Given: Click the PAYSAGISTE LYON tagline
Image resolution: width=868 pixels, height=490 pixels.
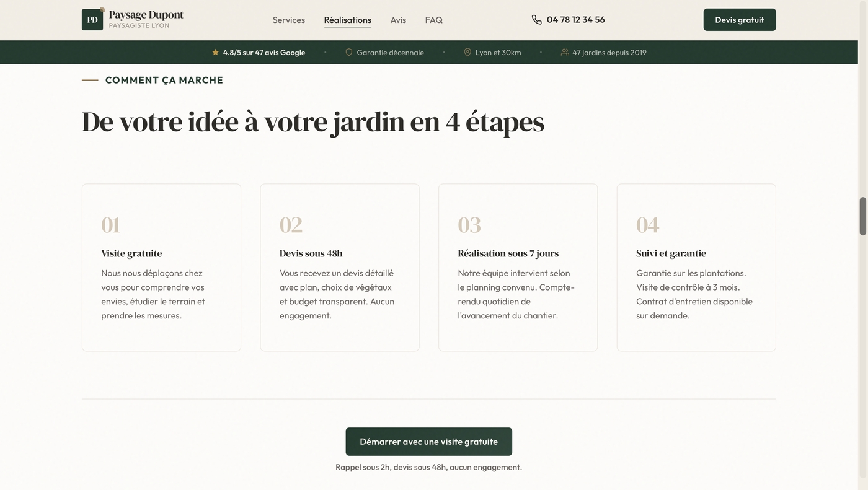Looking at the screenshot, I should [x=139, y=25].
